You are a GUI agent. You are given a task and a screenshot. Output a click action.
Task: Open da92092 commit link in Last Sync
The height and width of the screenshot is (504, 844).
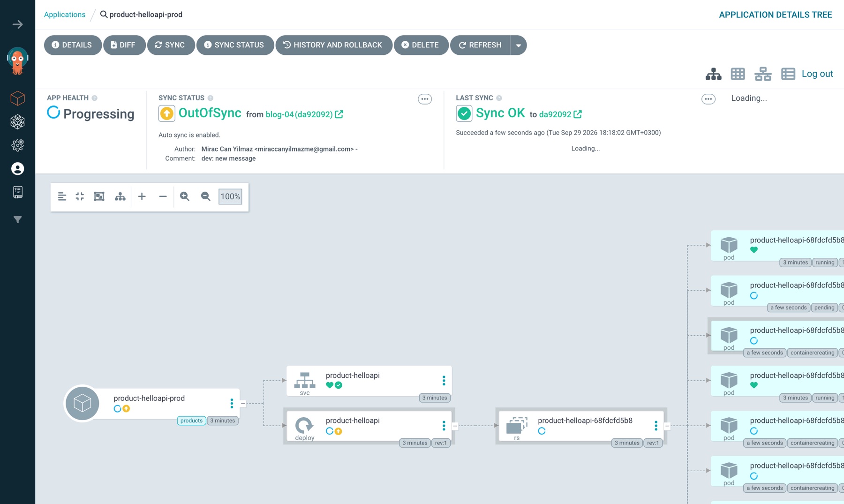555,114
